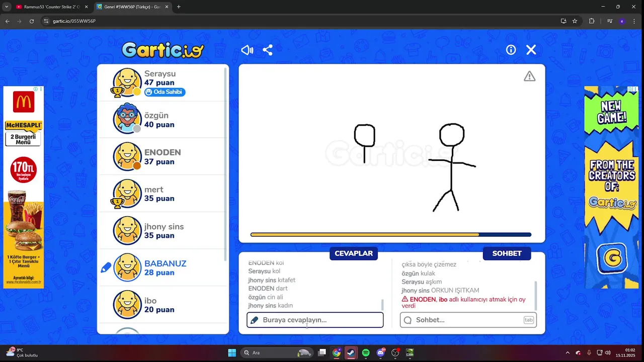Viewport: 644px width, 362px height.
Task: Open Steam from the taskbar
Action: click(351, 352)
